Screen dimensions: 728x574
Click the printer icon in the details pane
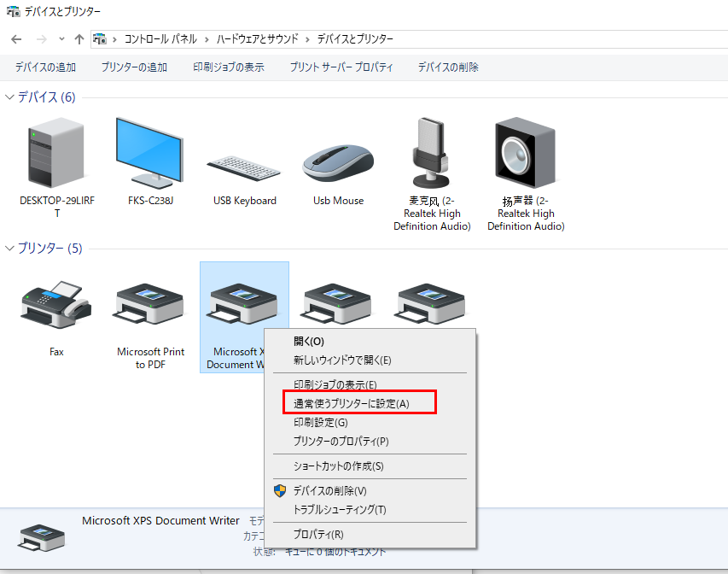click(x=41, y=538)
